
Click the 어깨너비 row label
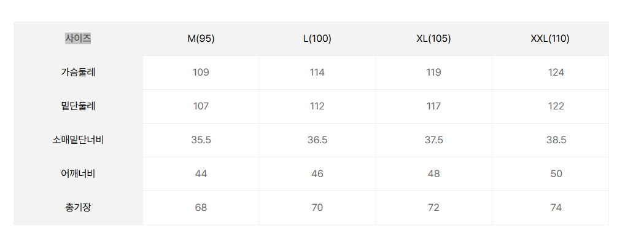[78, 173]
